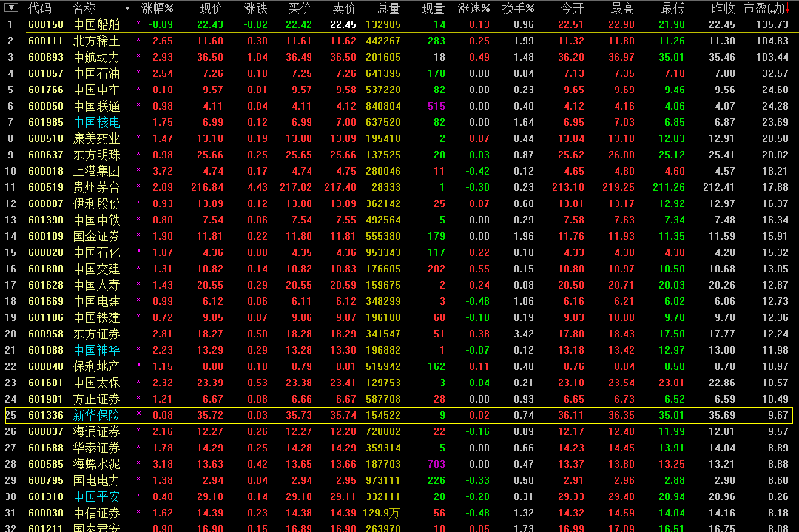The height and width of the screenshot is (532, 799).
Task: Sort by 最低 column header
Action: [672, 8]
